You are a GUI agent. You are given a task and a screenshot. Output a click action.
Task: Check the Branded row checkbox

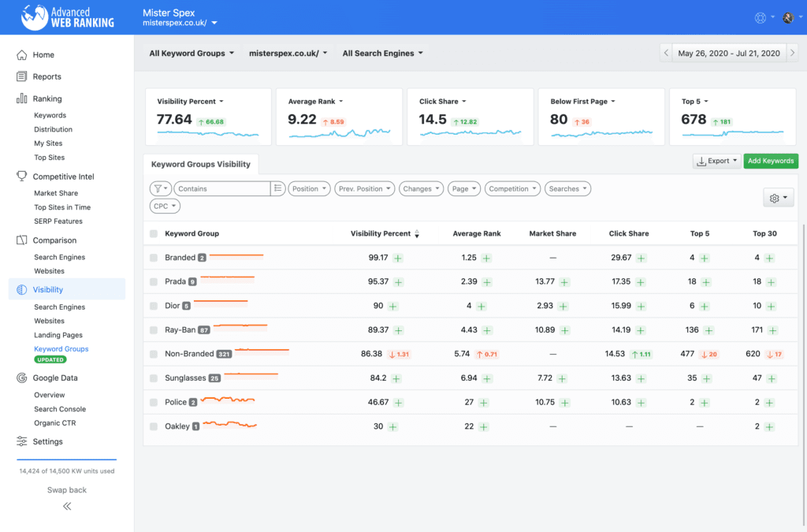click(x=154, y=258)
